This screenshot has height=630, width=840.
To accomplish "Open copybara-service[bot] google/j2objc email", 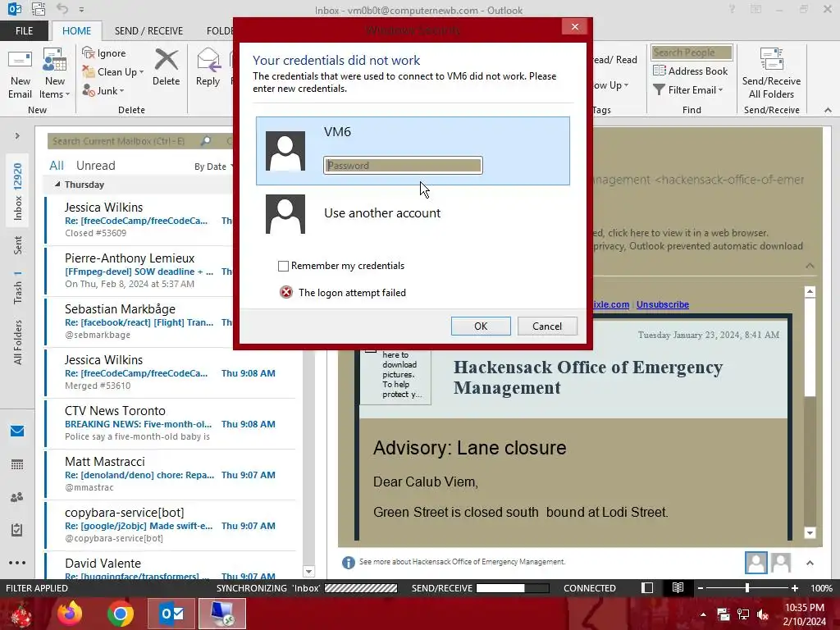I will click(x=171, y=525).
